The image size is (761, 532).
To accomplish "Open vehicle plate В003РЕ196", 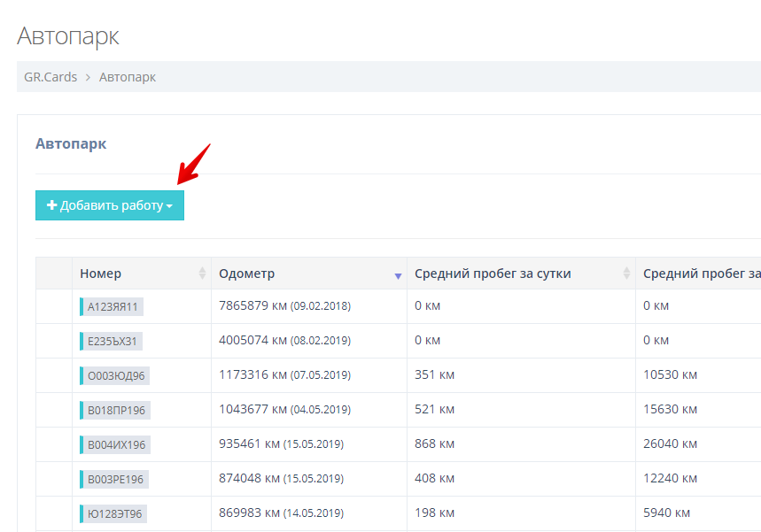I will click(x=115, y=480).
